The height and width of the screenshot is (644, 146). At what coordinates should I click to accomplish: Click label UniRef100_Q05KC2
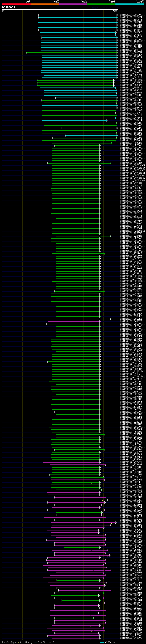(131, 100)
